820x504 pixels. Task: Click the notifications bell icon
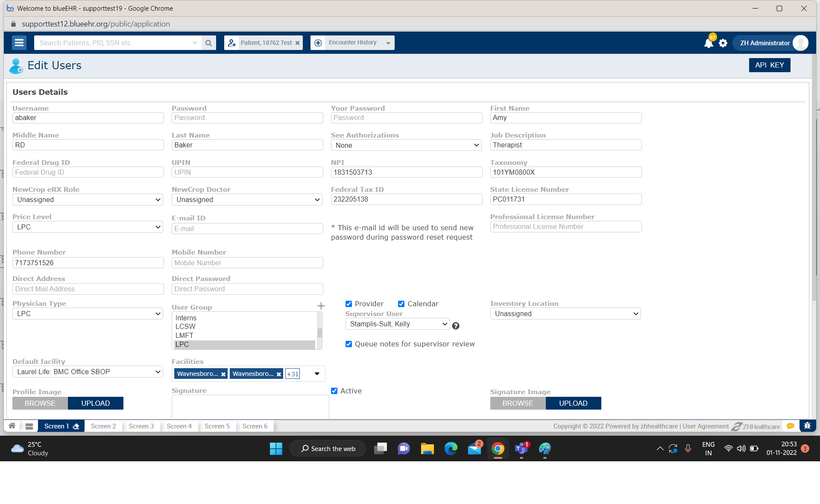pyautogui.click(x=708, y=43)
